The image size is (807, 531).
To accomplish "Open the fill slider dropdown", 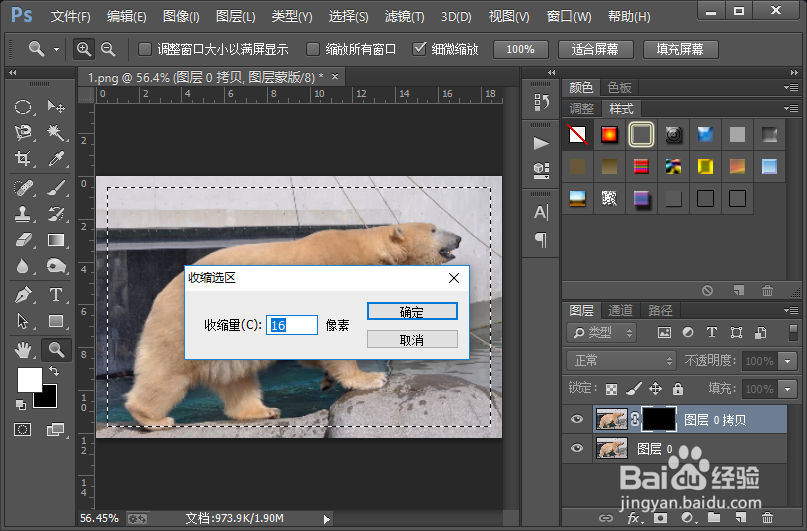I will point(787,389).
